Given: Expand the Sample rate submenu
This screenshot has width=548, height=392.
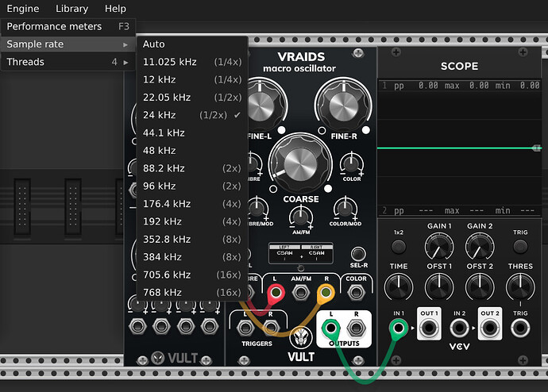Looking at the screenshot, I should click(68, 44).
